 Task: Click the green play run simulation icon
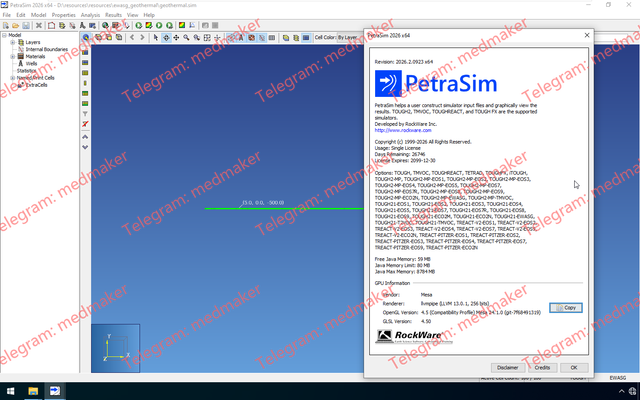pos(159,25)
